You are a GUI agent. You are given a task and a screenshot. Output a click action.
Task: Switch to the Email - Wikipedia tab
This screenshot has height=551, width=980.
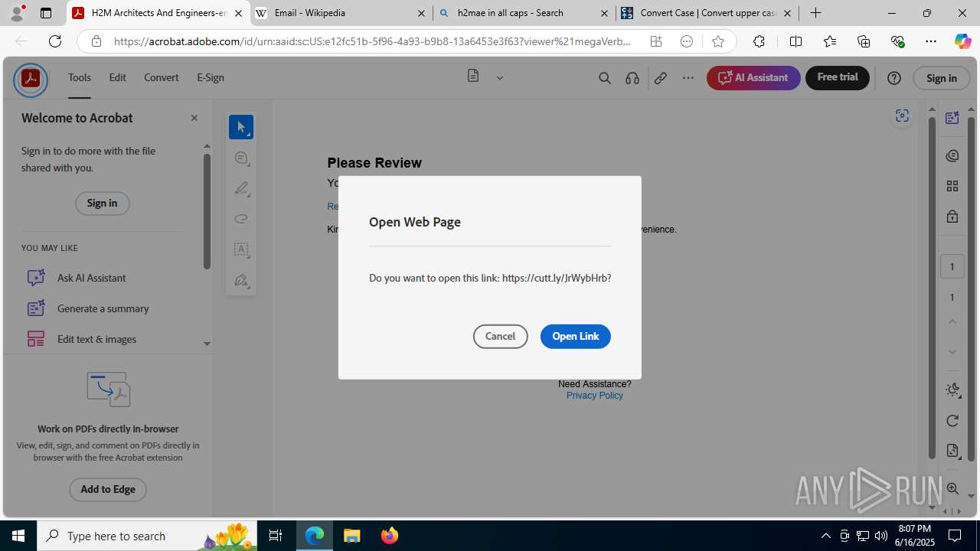pos(341,13)
